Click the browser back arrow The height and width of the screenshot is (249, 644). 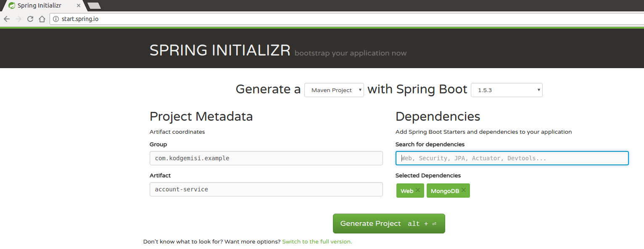point(7,19)
